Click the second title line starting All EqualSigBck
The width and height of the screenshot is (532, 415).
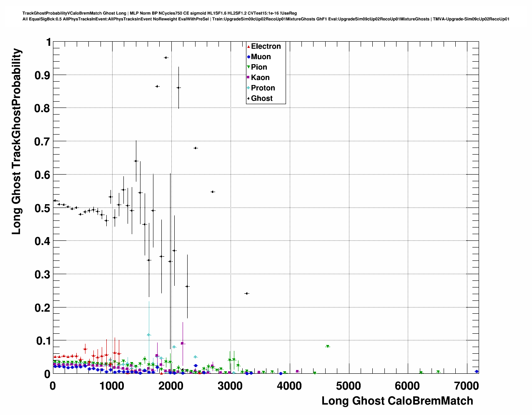266,19
